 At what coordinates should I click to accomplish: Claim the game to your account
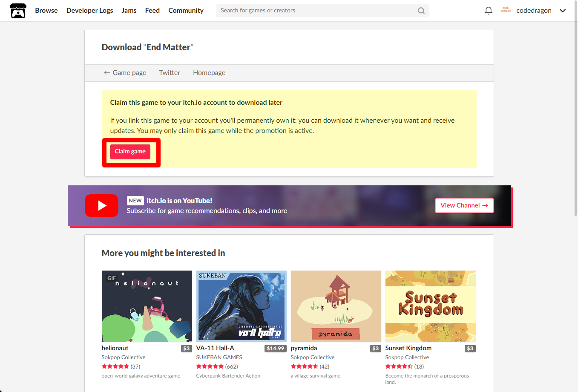click(130, 152)
